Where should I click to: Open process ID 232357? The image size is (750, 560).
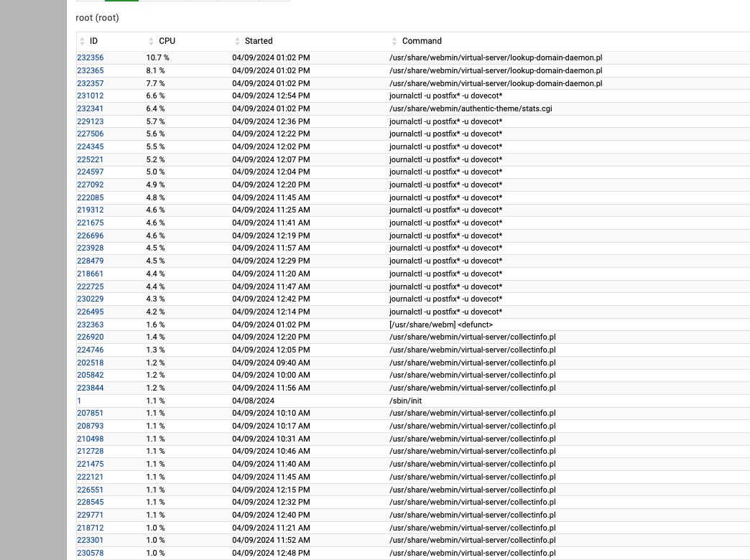pyautogui.click(x=91, y=83)
